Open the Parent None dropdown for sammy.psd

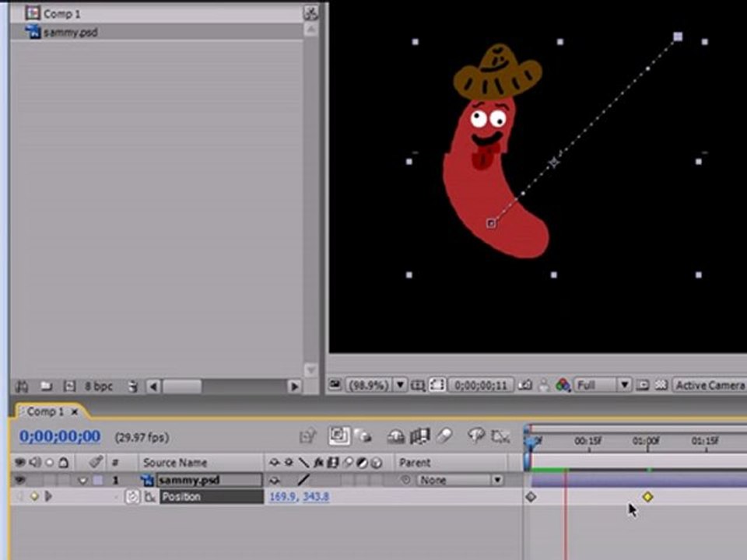pyautogui.click(x=460, y=480)
